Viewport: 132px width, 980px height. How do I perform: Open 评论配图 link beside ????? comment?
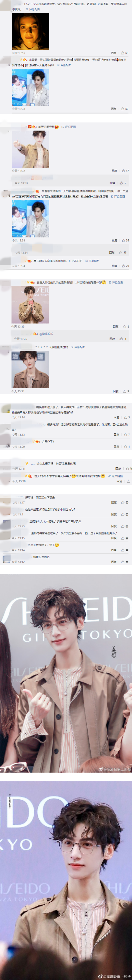78,347
